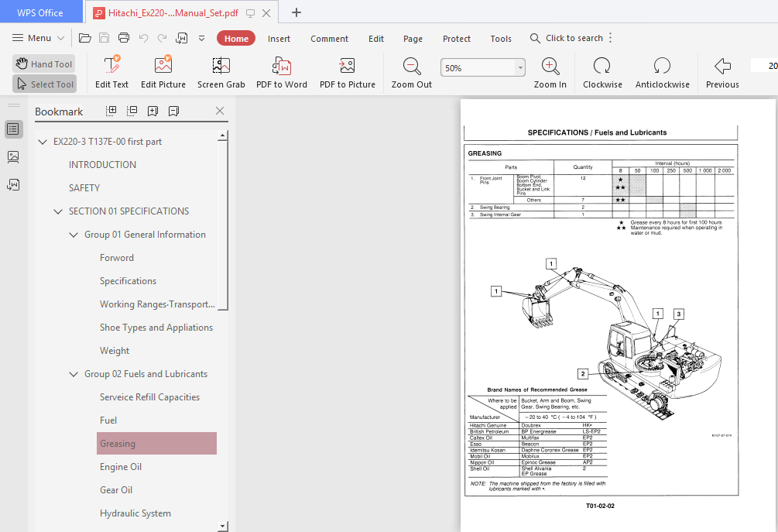The height and width of the screenshot is (532, 778).
Task: Close the Bookmark panel
Action: pyautogui.click(x=220, y=111)
